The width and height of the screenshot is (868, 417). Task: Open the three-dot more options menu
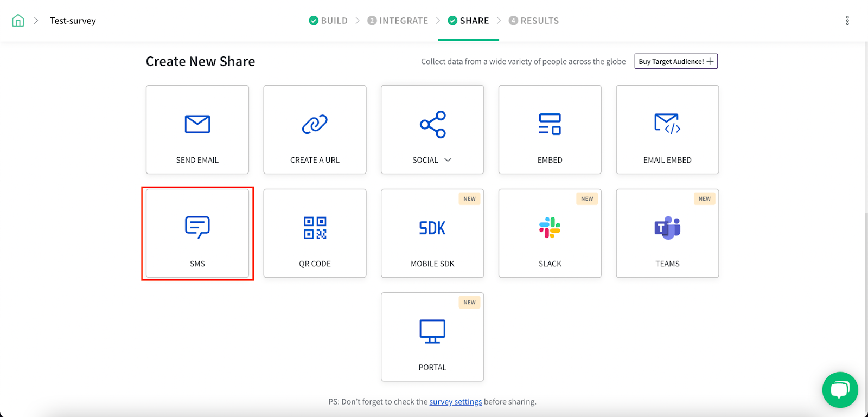(x=847, y=21)
